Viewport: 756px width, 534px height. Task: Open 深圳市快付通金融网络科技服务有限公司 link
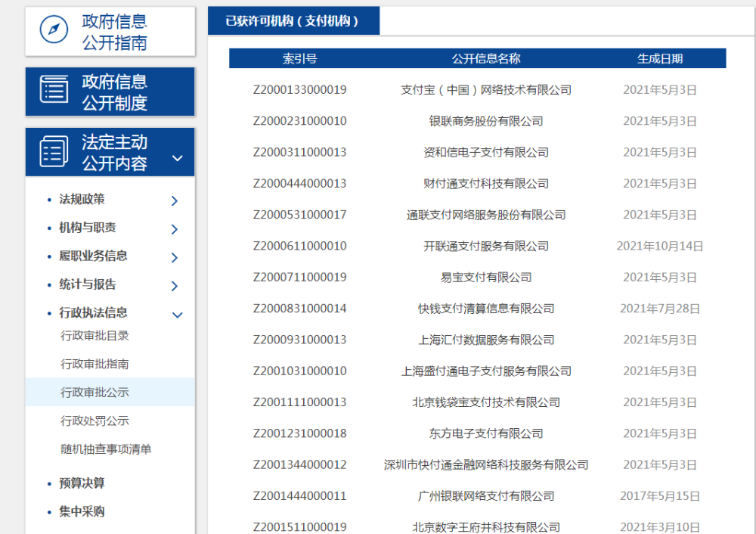tap(486, 465)
